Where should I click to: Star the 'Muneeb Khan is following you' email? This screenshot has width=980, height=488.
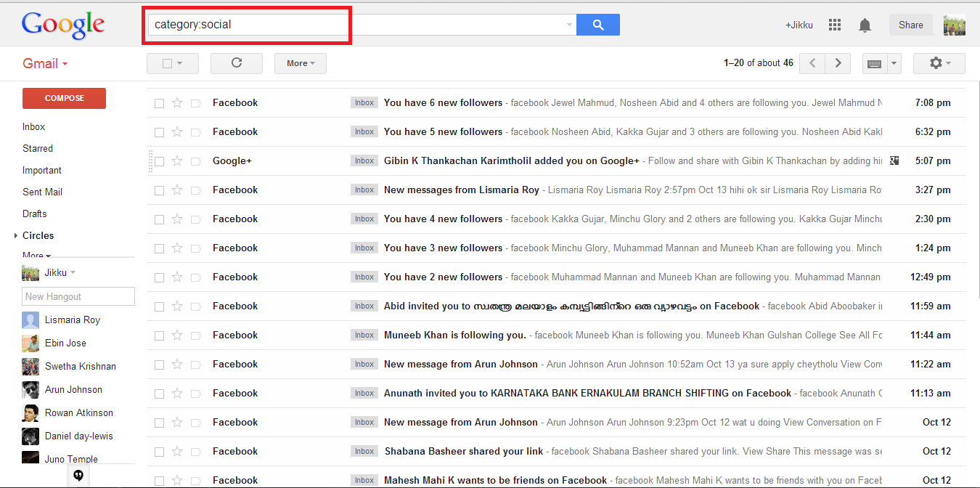coord(177,335)
